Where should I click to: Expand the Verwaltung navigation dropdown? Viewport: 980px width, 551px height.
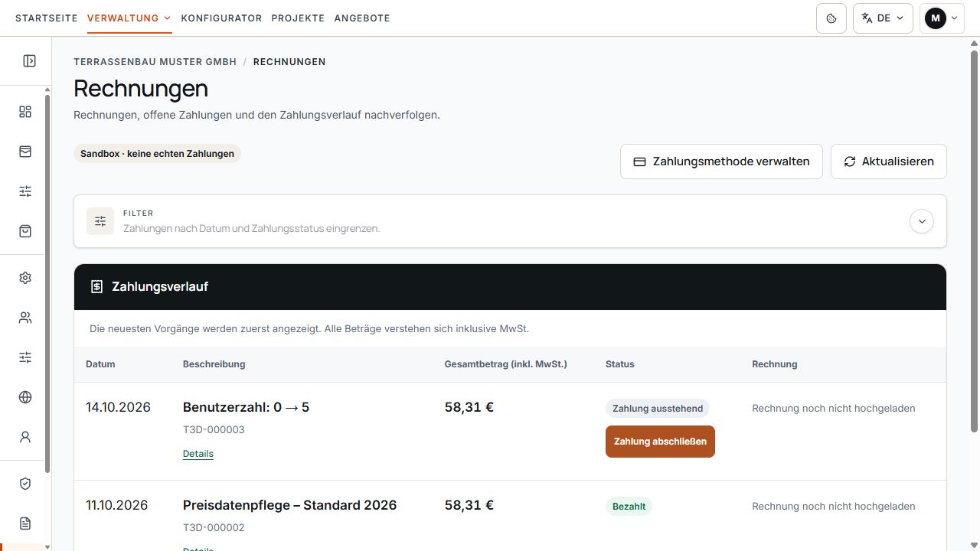[129, 18]
